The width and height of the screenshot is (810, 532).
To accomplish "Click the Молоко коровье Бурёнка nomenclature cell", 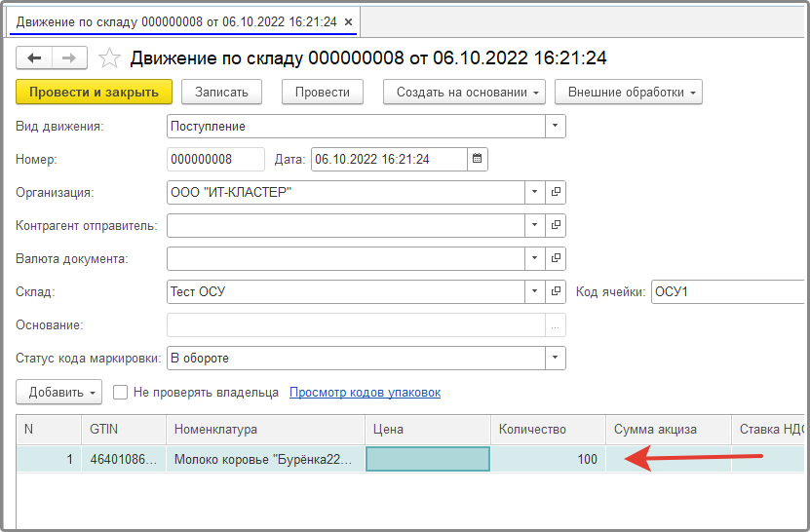I will 265,459.
